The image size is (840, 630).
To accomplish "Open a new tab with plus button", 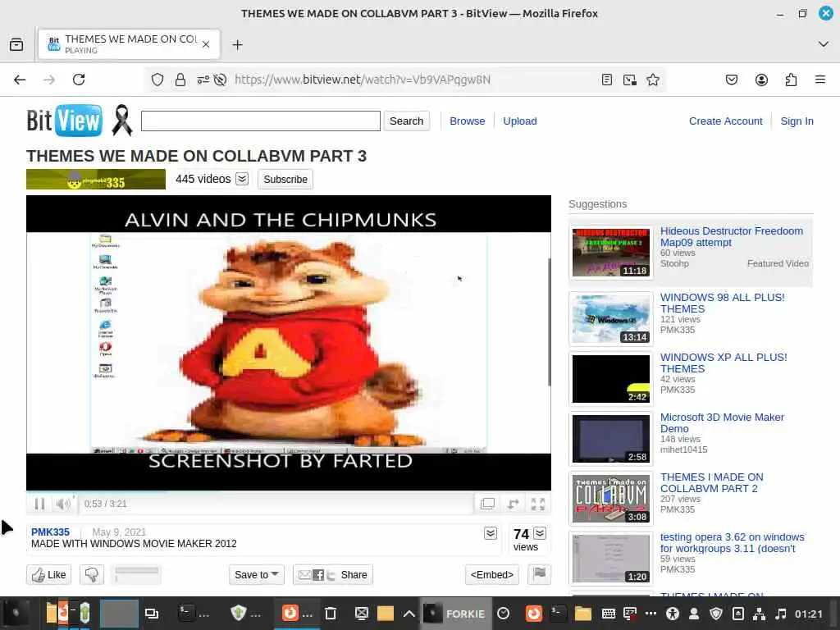I will (237, 44).
